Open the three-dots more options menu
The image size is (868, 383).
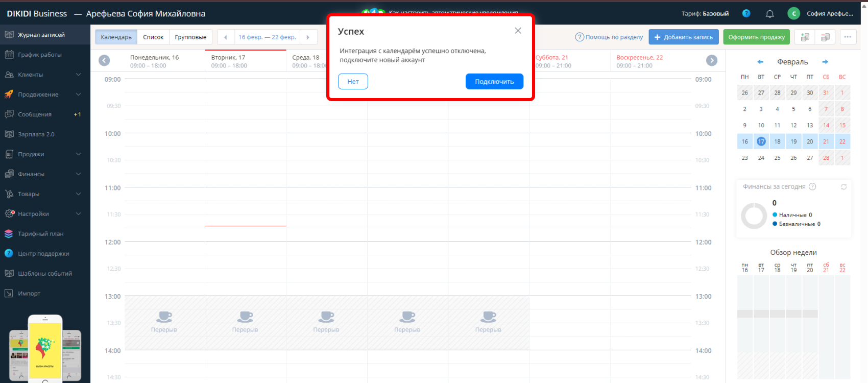[848, 37]
